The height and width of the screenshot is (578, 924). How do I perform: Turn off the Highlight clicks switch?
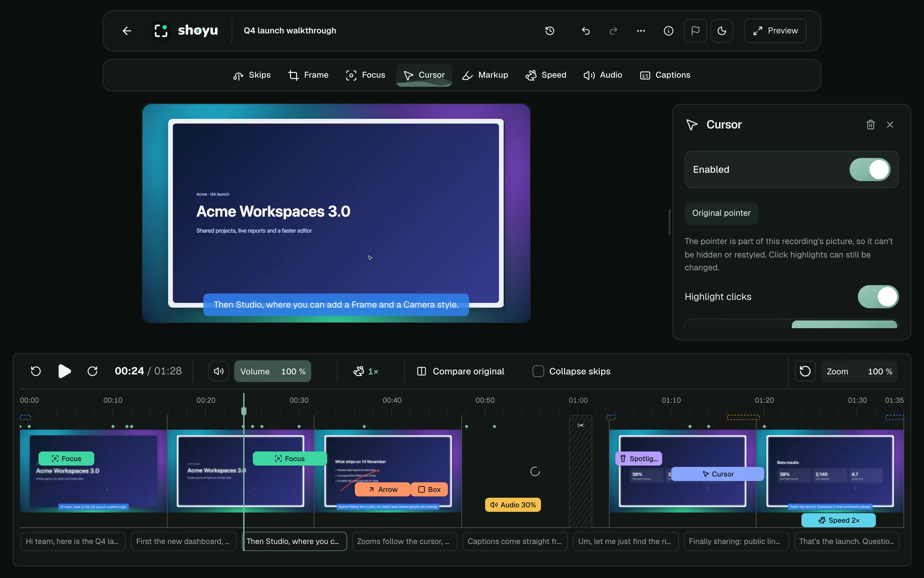878,297
